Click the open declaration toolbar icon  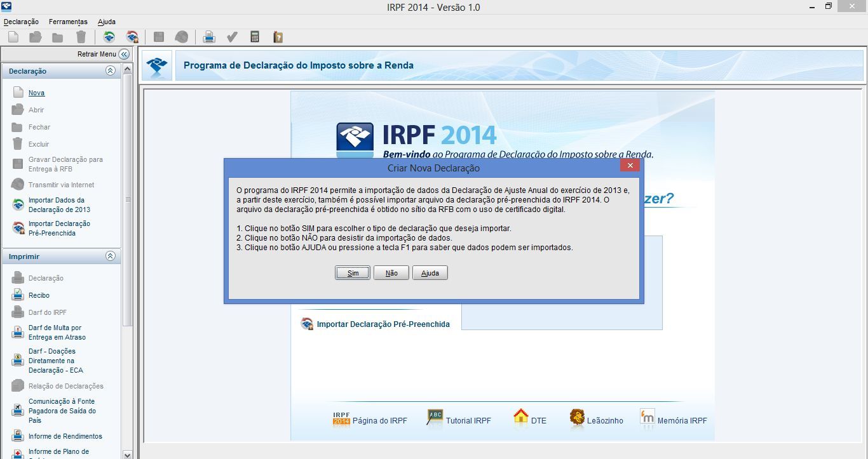pos(36,37)
